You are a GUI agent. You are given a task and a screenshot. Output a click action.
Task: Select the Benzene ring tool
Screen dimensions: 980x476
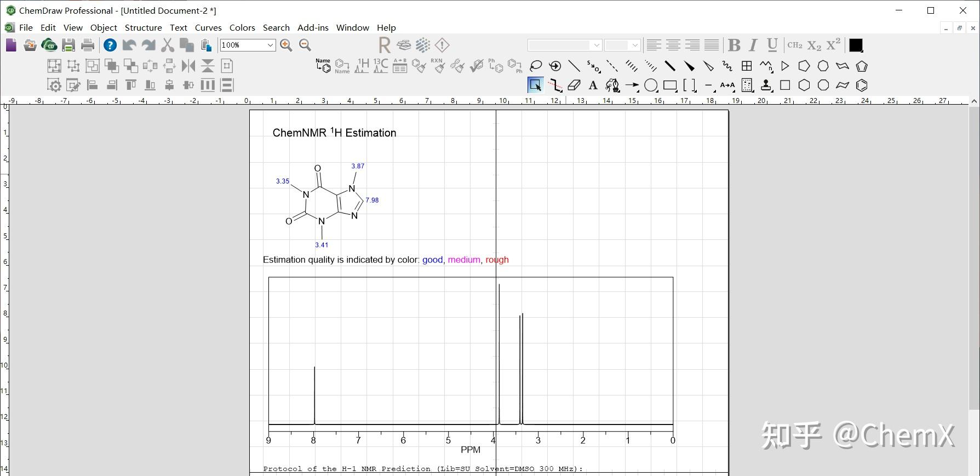pyautogui.click(x=862, y=85)
